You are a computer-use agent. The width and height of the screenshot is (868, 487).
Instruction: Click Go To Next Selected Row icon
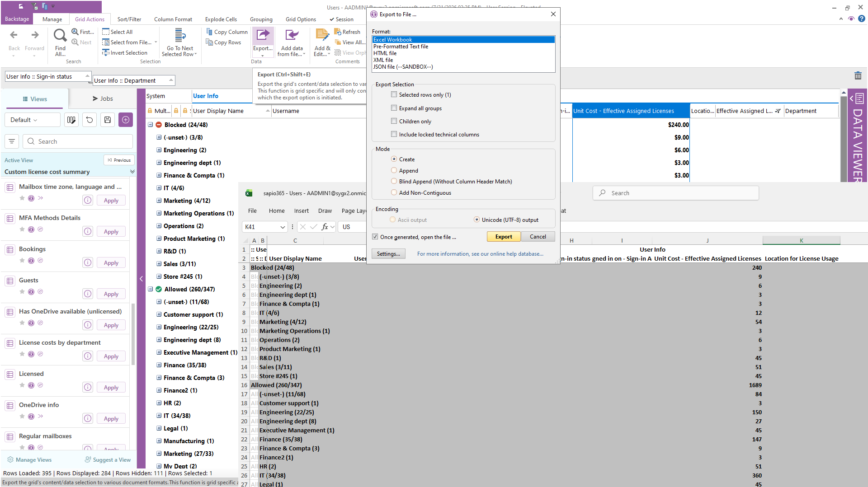coord(180,35)
